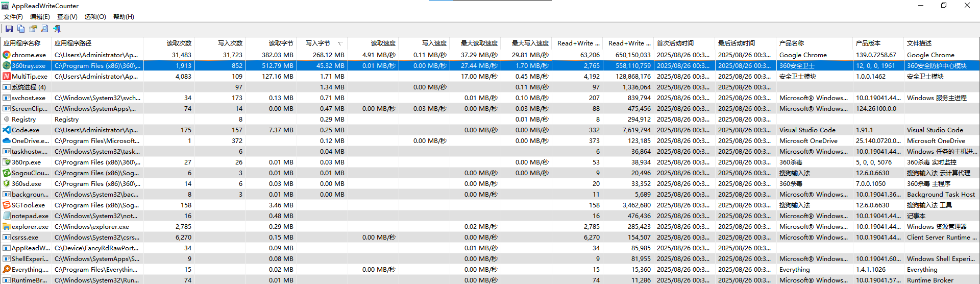980x284 pixels.
Task: Open the 选项(O) menu
Action: (95, 17)
